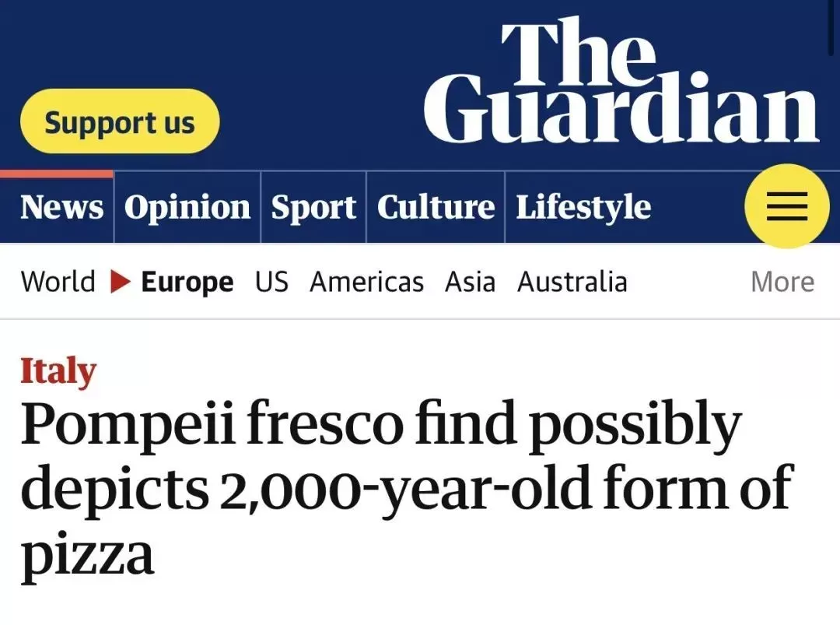Click the red arrow beside World
The width and height of the screenshot is (840, 625).
coord(120,282)
